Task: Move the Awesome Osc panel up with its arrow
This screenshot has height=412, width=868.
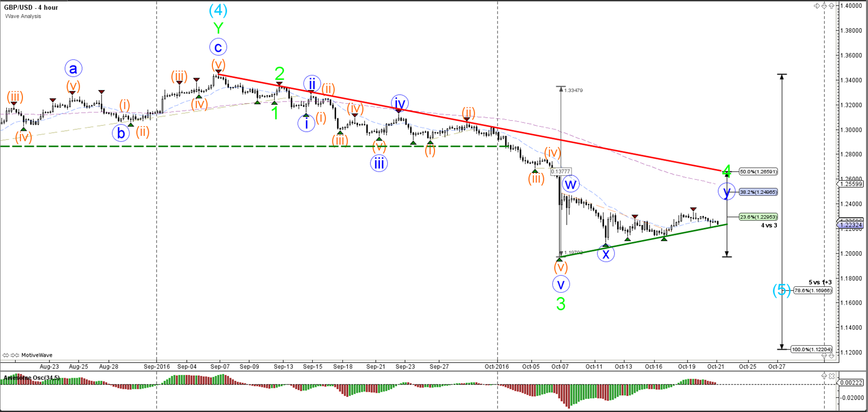Action: tap(824, 376)
